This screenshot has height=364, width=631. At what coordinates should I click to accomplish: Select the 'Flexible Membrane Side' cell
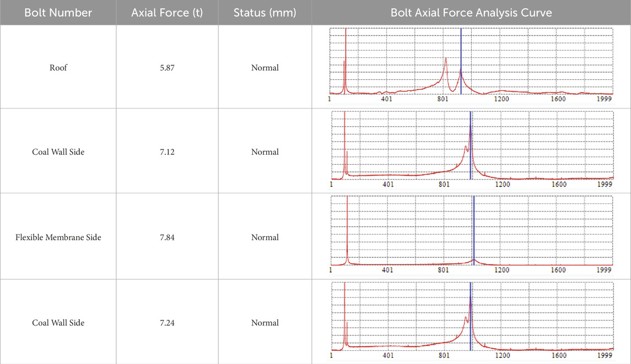tap(58, 237)
